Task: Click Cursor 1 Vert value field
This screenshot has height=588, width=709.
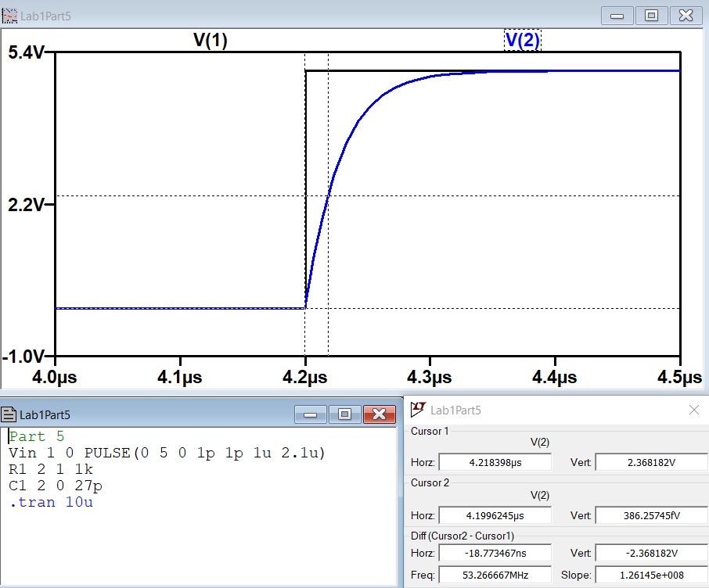Action: tap(651, 463)
